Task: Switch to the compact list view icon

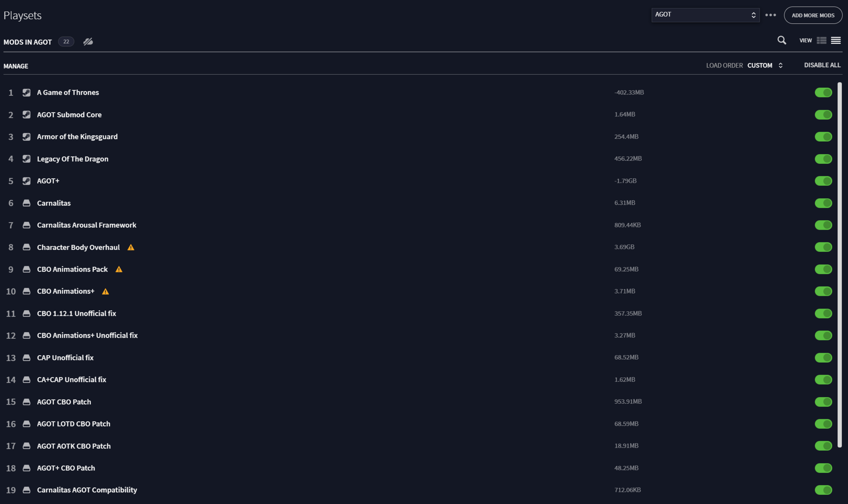Action: (836, 41)
